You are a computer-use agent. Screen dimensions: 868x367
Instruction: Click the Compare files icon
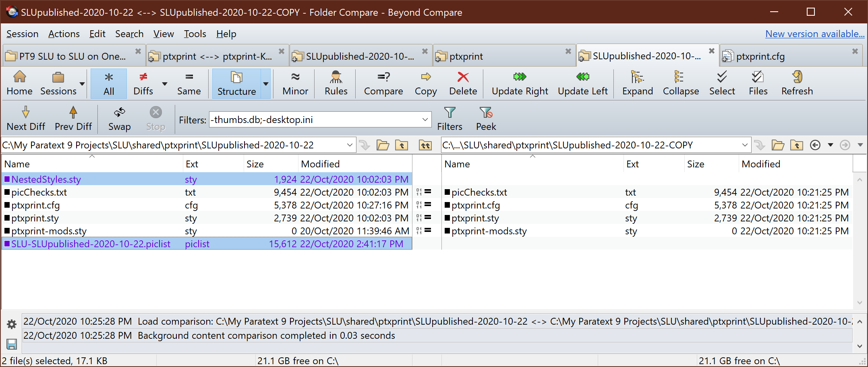click(x=383, y=83)
